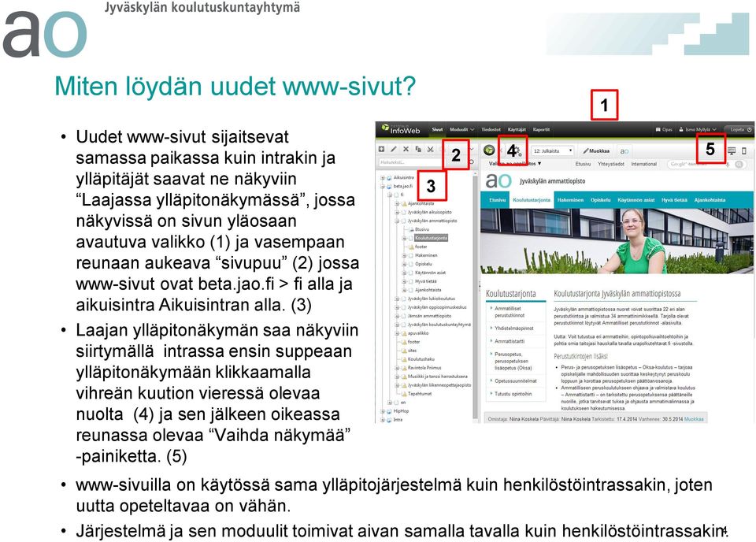Open the Ismo Myllylä user menu
This screenshot has height=542, width=756.
coord(698,130)
